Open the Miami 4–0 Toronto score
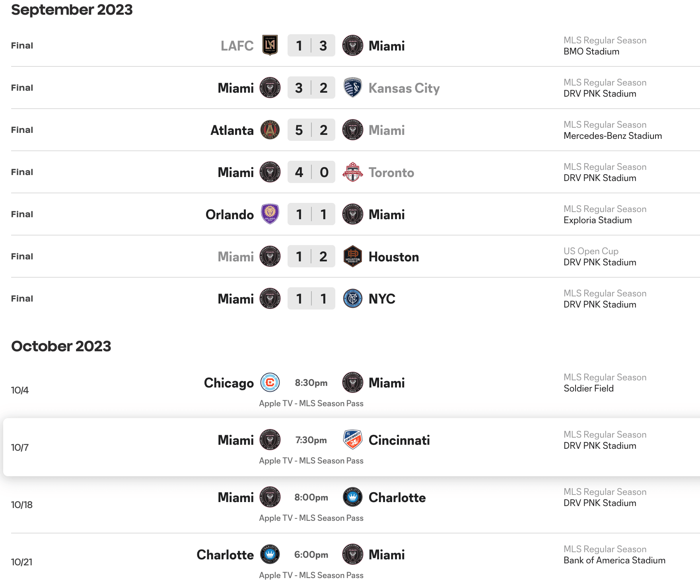700x588 pixels. (311, 172)
